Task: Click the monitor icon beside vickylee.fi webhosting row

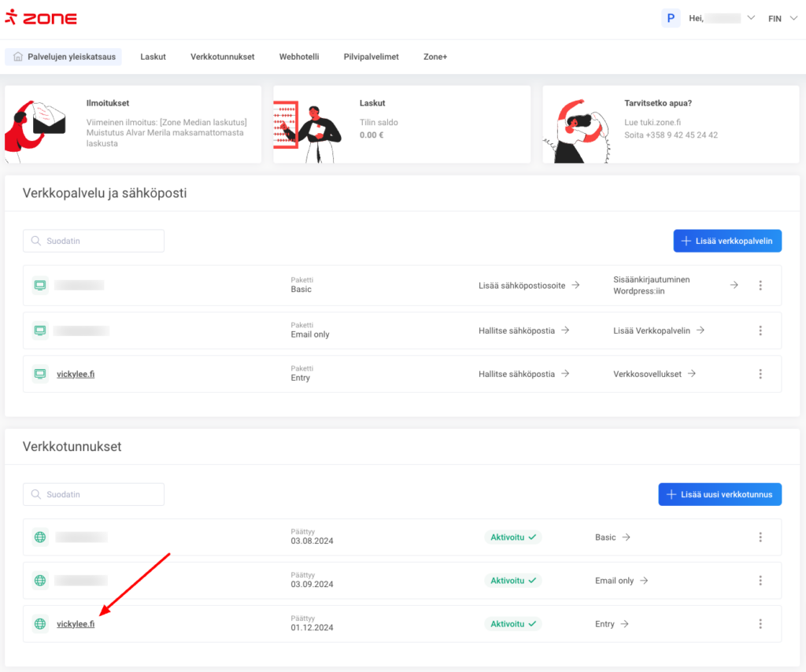Action: click(x=40, y=374)
